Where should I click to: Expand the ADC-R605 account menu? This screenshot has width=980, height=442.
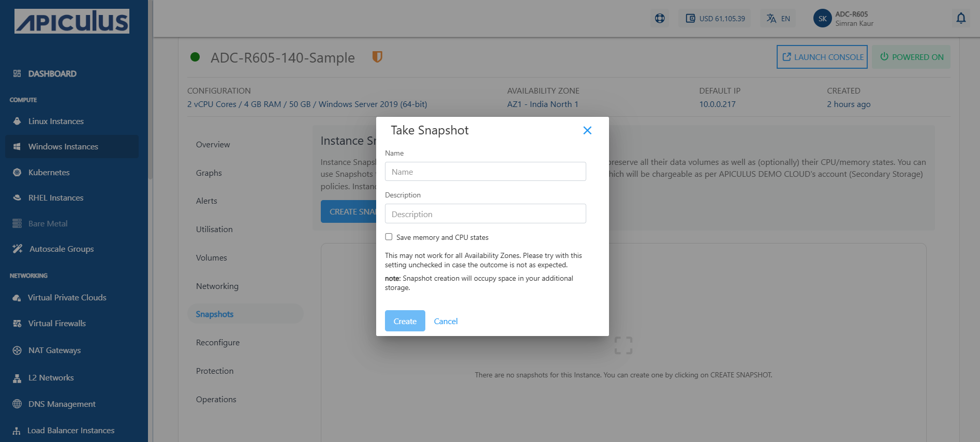854,19
